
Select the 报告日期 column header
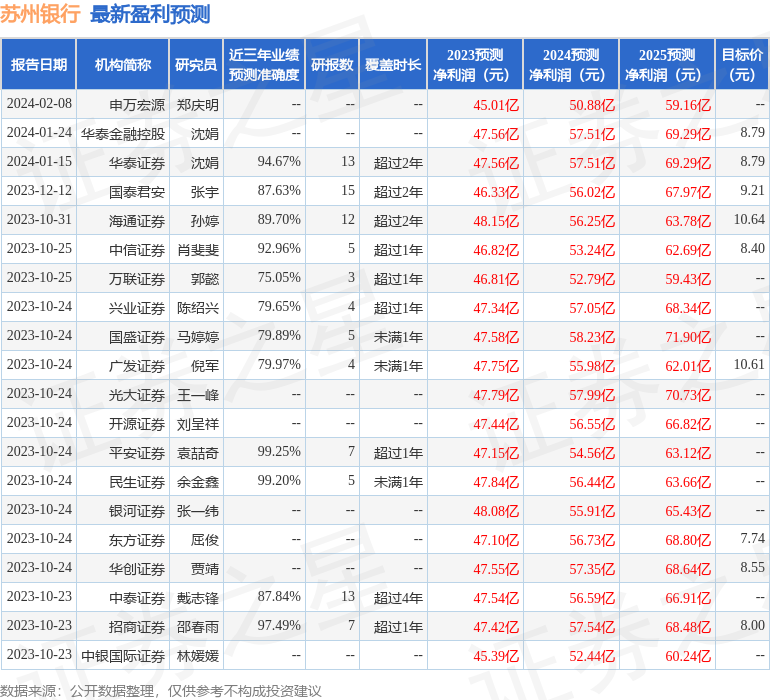[39, 64]
